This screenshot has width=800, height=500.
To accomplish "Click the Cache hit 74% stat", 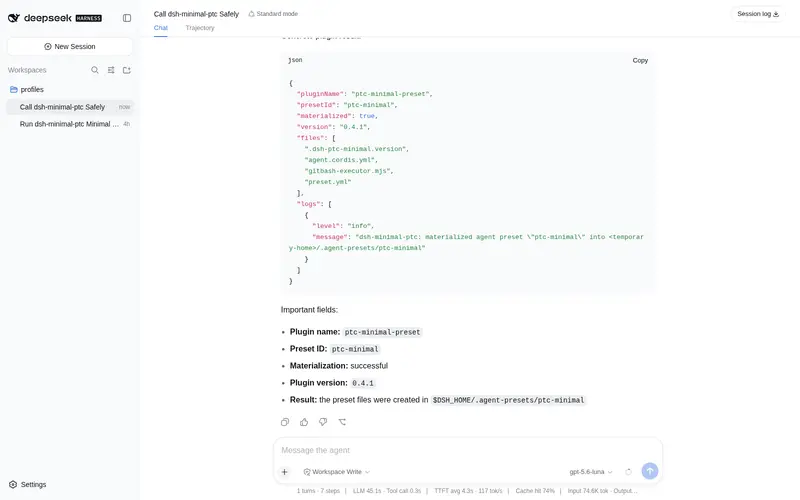I will (535, 491).
